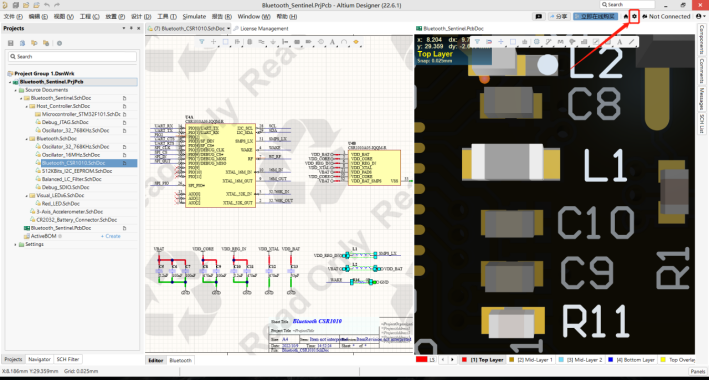Open project settings gear in Projects panel
709x380 pixels.
pos(59,43)
